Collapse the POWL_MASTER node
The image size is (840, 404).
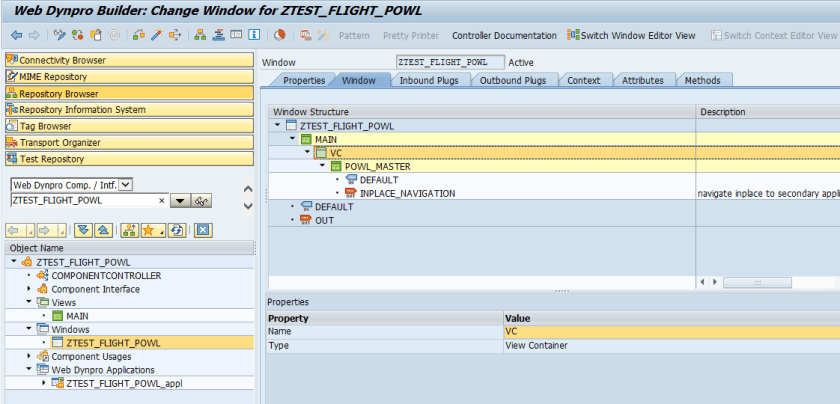[x=322, y=166]
